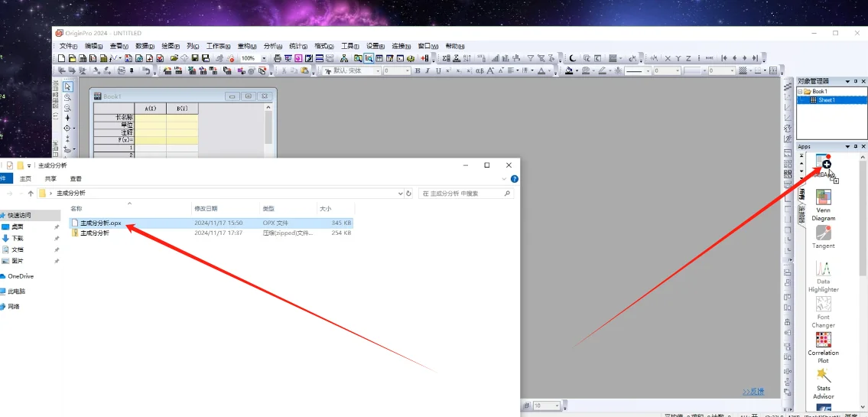This screenshot has width=868, height=417.
Task: Open the zoom 100% dropdown
Action: point(264,58)
